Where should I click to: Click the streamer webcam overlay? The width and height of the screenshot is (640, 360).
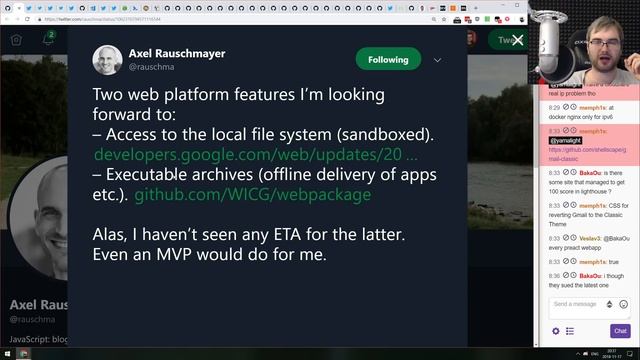click(x=584, y=42)
